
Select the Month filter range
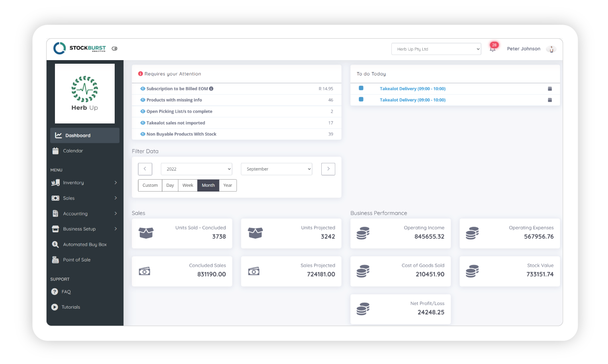pos(208,185)
